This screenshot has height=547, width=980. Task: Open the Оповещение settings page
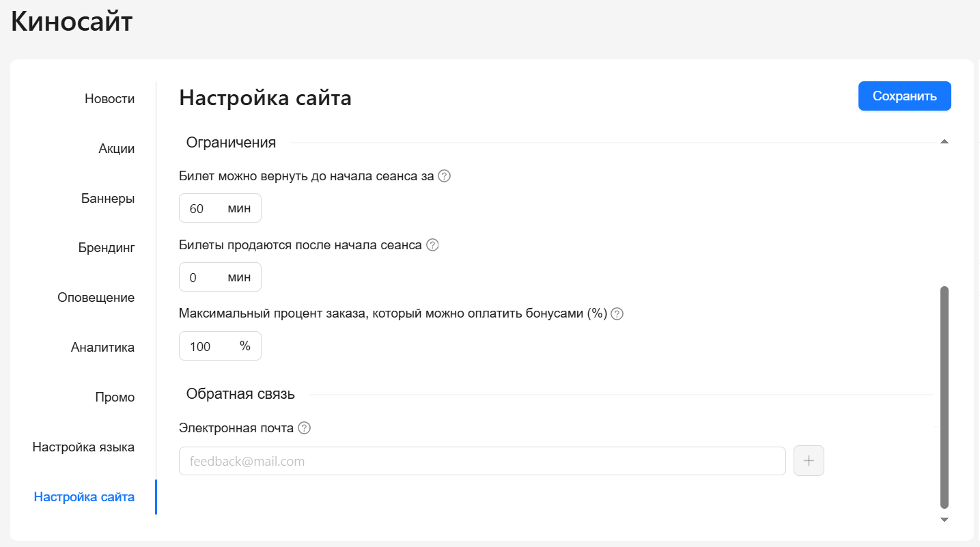point(96,298)
